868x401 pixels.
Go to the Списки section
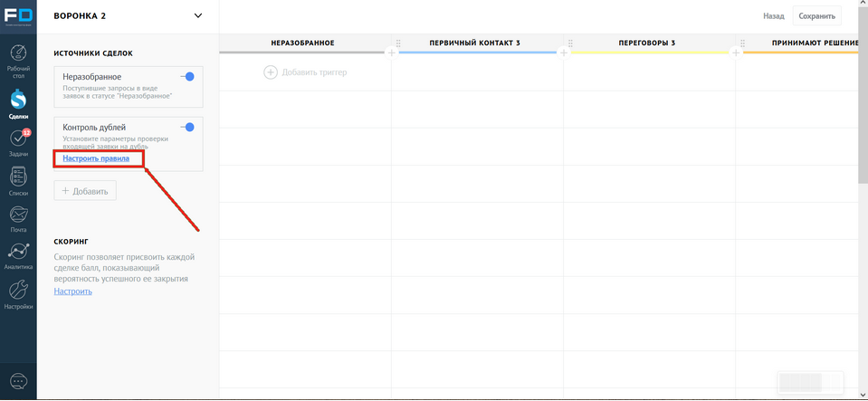(18, 178)
